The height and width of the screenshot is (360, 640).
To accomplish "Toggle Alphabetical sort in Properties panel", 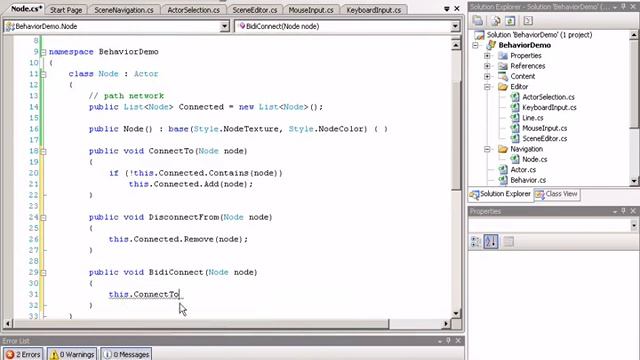I will (491, 242).
